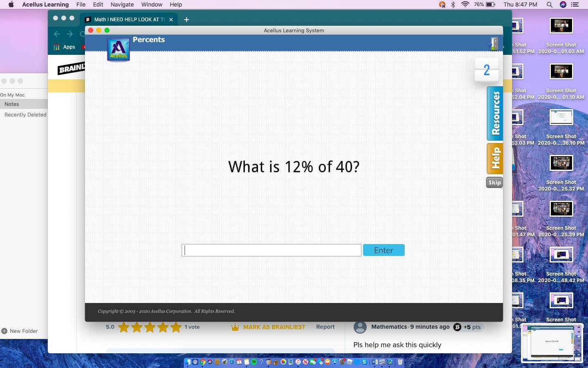588x368 pixels.
Task: Click Mark as Brainliest on Brainly page
Action: coord(268,327)
